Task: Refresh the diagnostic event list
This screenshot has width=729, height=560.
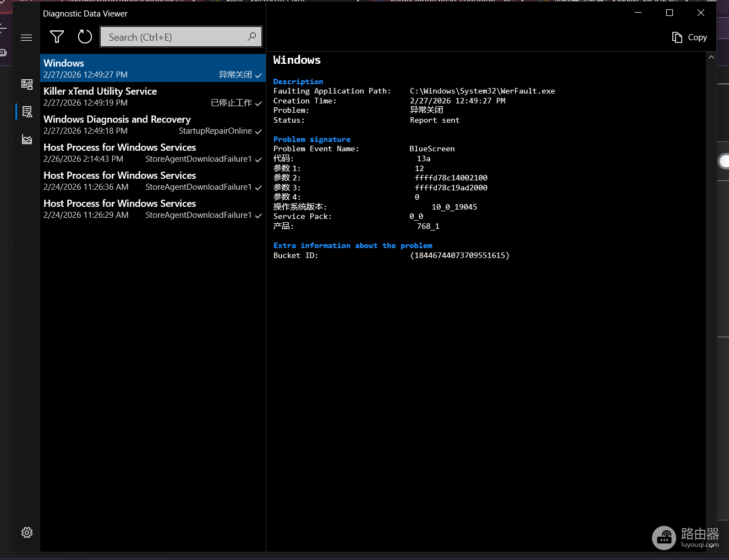Action: coord(85,37)
